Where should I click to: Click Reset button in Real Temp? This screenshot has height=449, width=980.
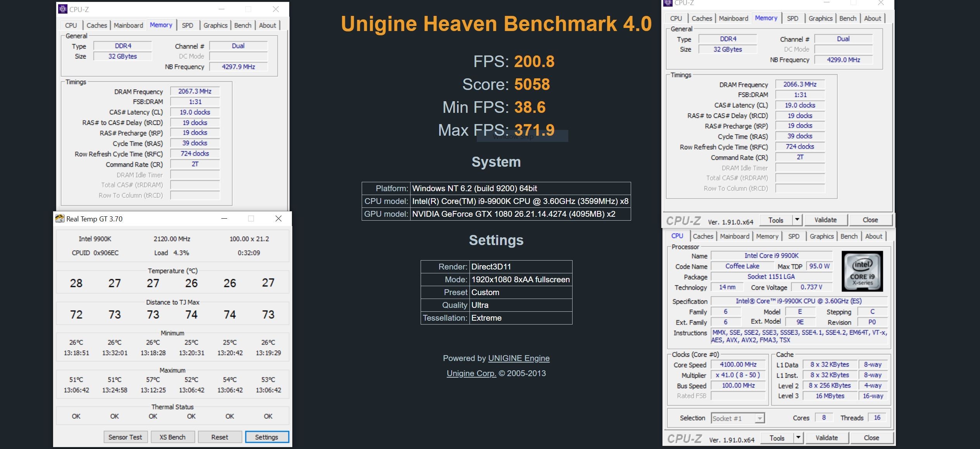pyautogui.click(x=220, y=437)
